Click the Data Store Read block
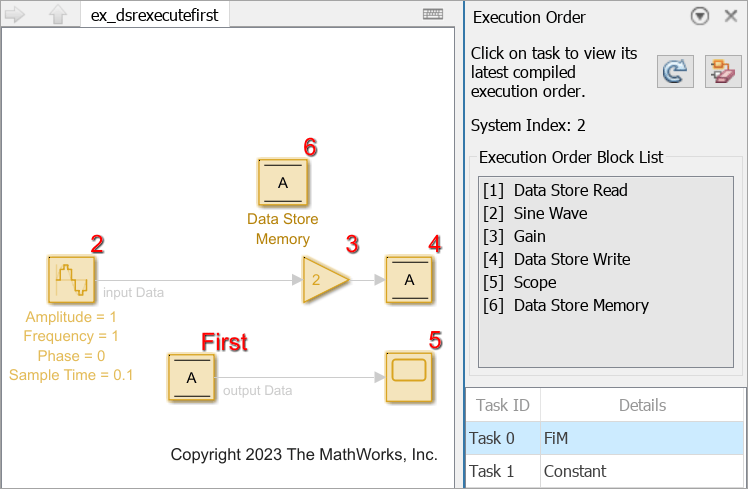Viewport: 748px width, 489px height. point(192,377)
